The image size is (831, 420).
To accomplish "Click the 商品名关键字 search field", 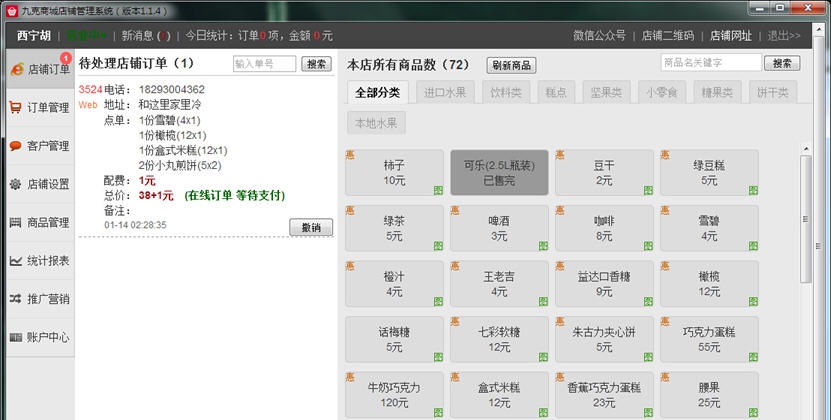I will coord(711,63).
